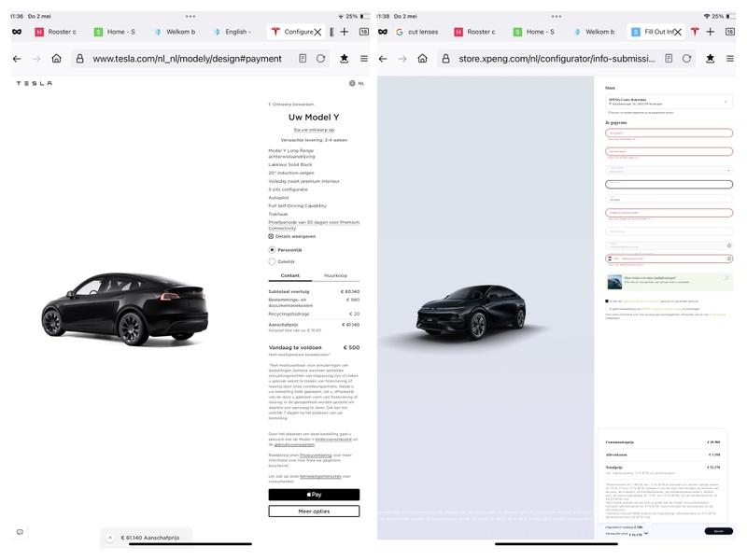Clear the email field with its circle icon
747x560 pixels.
729,245
